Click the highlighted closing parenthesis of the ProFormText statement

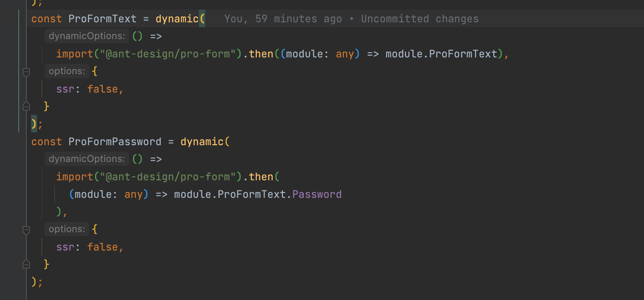tap(34, 124)
